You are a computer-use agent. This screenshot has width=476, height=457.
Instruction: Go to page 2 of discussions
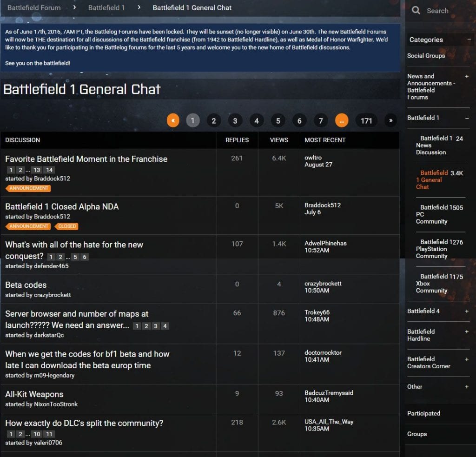click(x=214, y=120)
